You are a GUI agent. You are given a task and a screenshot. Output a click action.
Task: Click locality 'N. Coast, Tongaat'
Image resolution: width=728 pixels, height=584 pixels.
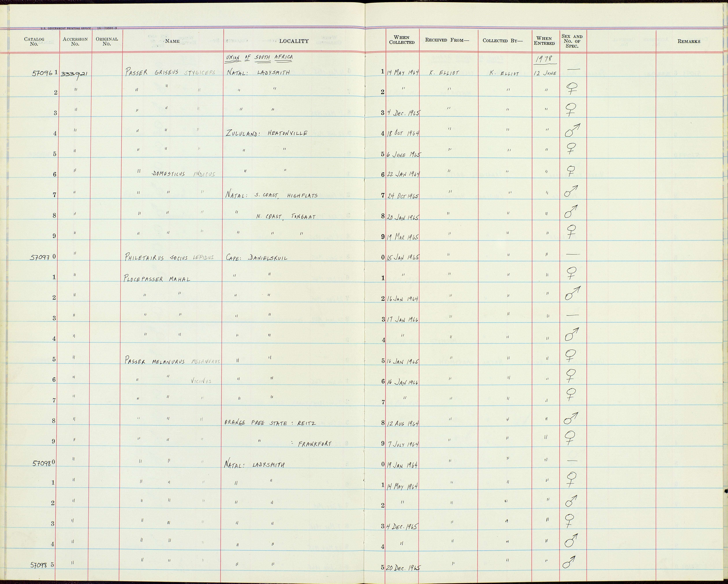286,217
